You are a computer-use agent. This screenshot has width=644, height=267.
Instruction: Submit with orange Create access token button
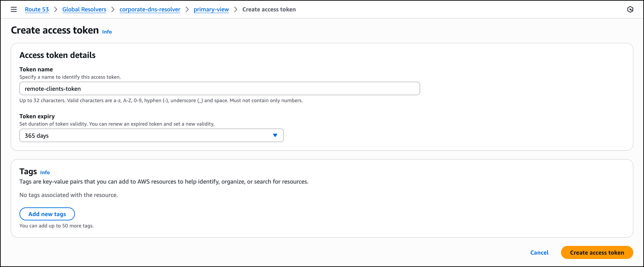[x=597, y=253]
